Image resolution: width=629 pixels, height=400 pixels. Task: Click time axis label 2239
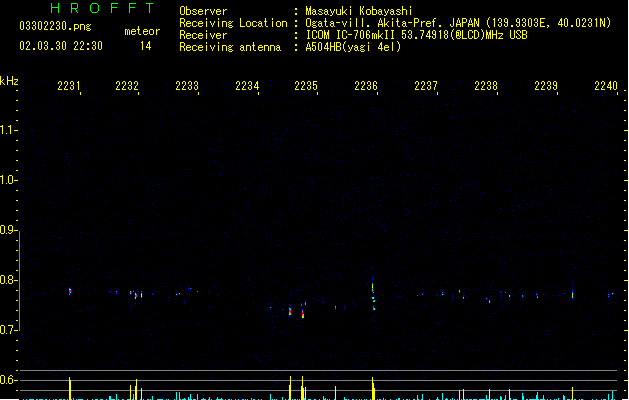click(x=546, y=86)
